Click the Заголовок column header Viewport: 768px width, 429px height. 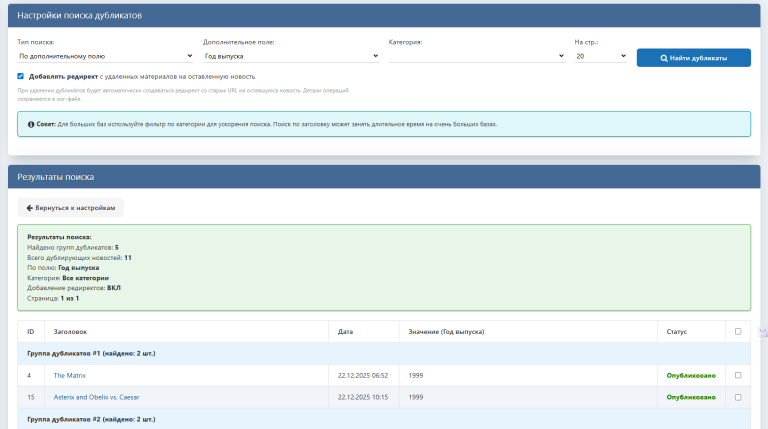pos(71,331)
